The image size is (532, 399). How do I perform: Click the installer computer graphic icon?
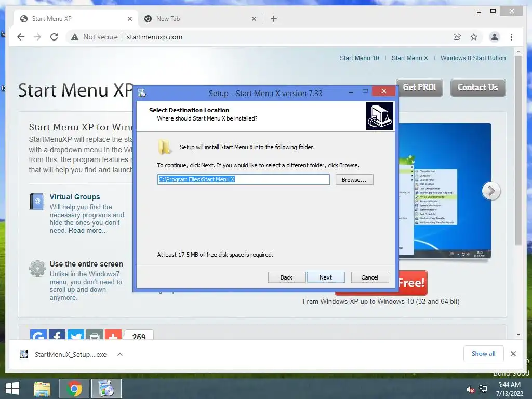point(379,116)
